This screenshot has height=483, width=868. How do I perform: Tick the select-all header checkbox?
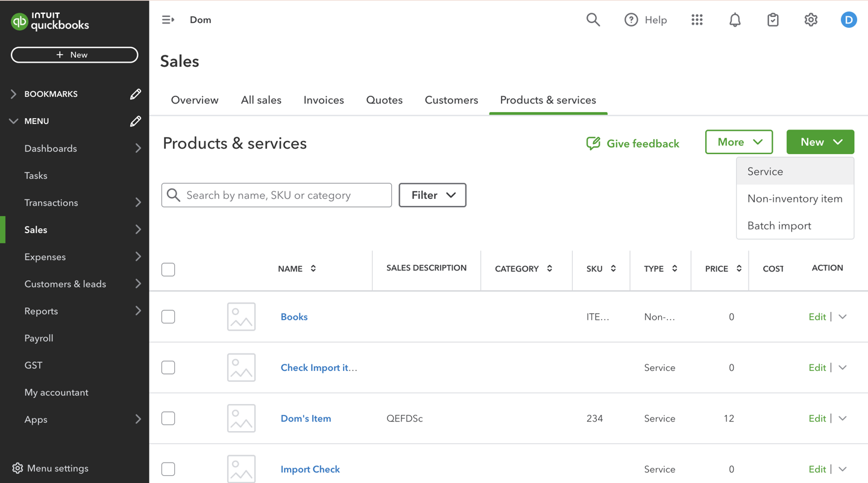[168, 269]
